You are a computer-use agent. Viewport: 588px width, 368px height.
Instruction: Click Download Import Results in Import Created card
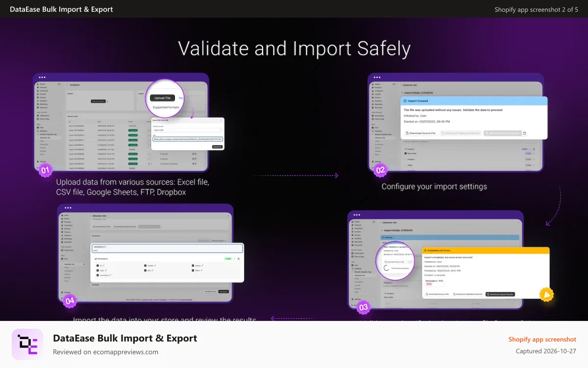click(x=503, y=133)
